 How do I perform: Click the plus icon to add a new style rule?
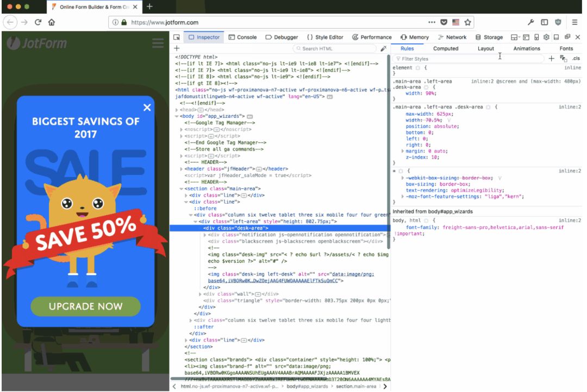point(551,58)
